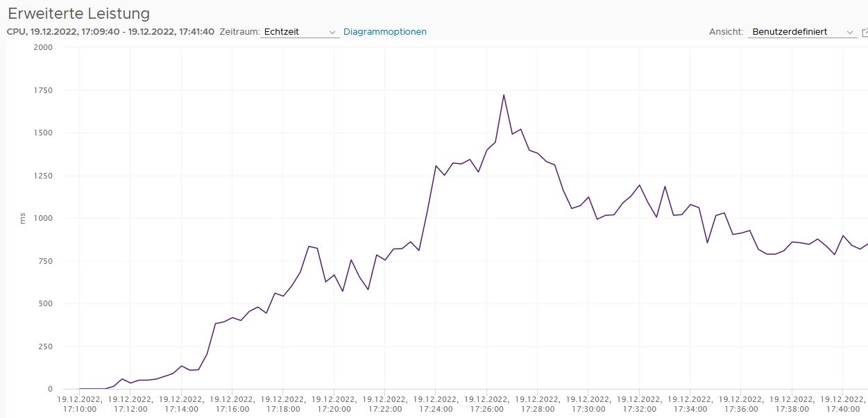Click the 17:14:00 x-axis time label
Image resolution: width=868 pixels, height=418 pixels.
point(181,405)
